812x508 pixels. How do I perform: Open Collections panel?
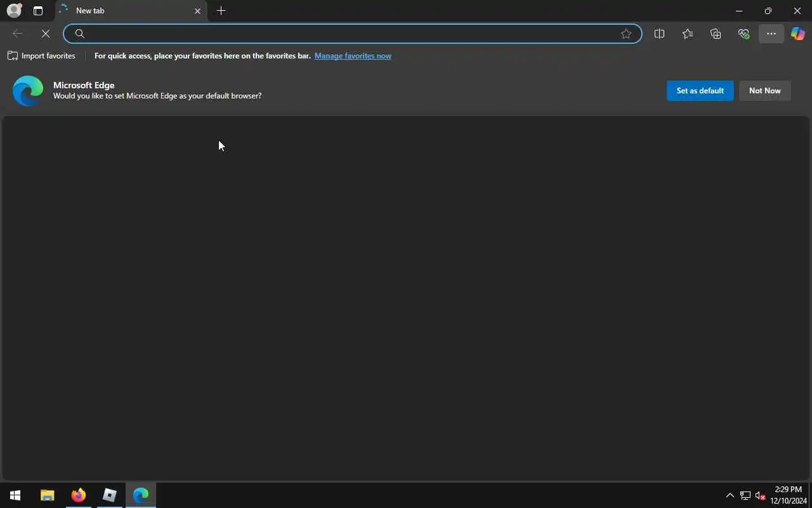point(716,34)
